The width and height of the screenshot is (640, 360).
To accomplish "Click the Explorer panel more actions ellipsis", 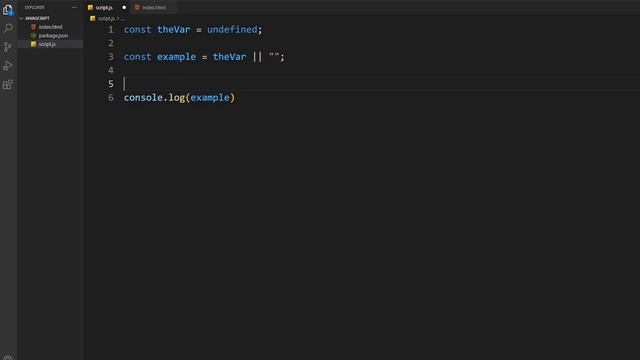I will point(74,7).
